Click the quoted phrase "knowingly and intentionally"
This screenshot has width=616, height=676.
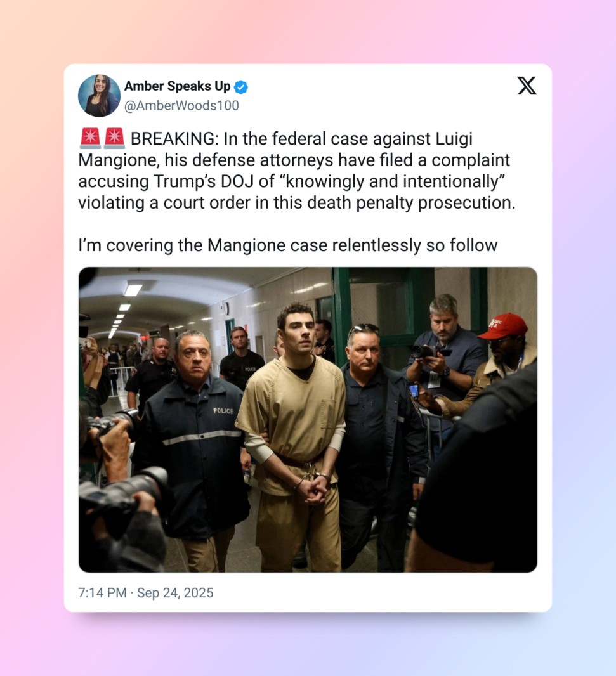[393, 182]
